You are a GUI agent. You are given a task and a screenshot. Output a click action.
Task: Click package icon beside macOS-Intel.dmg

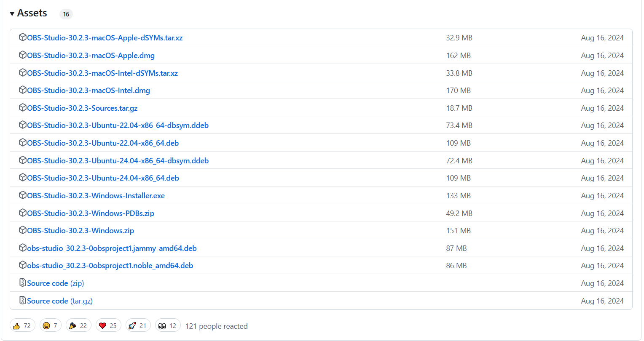pyautogui.click(x=23, y=90)
